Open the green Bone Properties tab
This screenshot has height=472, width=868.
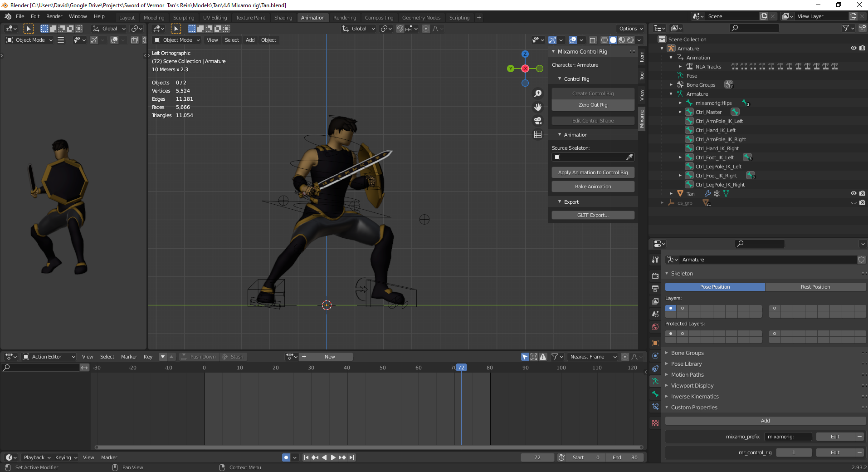point(655,394)
